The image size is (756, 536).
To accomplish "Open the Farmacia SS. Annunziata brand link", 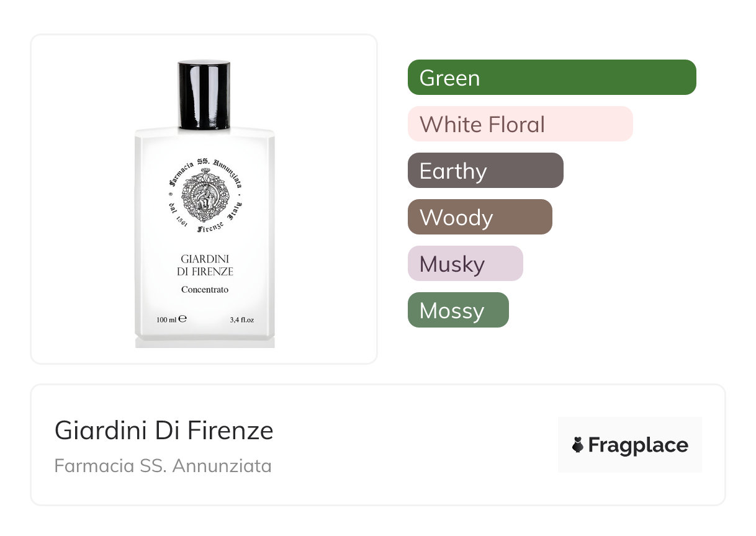I will [x=163, y=466].
